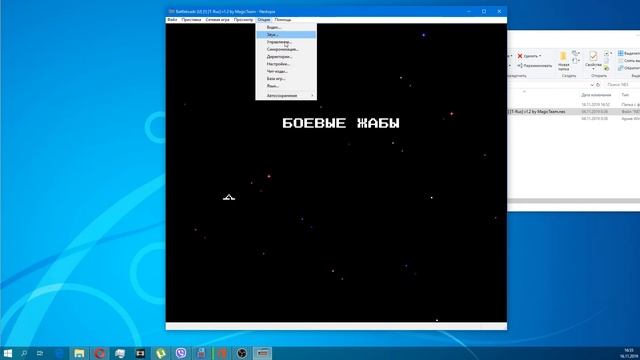Switch to the Nestopia taskbar icon

point(262,353)
